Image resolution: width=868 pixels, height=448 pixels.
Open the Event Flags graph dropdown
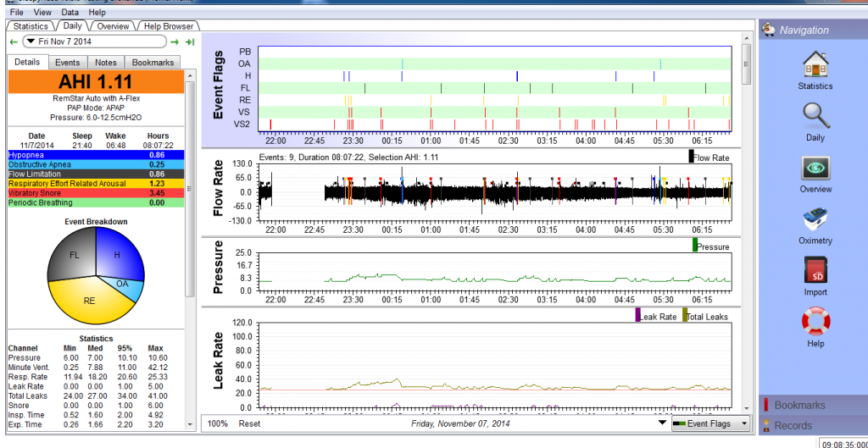tap(711, 423)
